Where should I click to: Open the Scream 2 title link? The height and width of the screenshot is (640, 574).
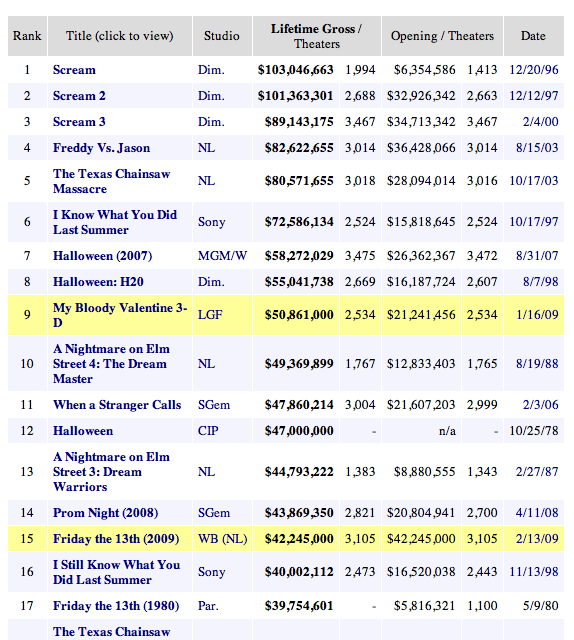click(x=79, y=96)
